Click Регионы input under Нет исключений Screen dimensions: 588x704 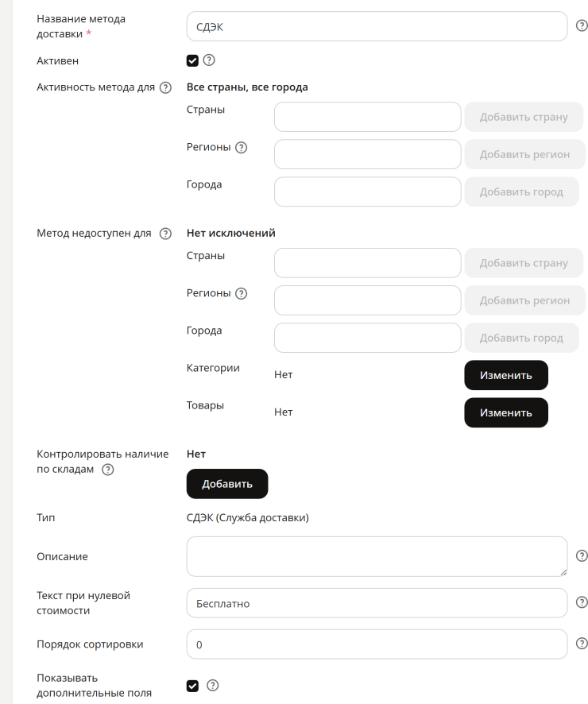tap(368, 300)
